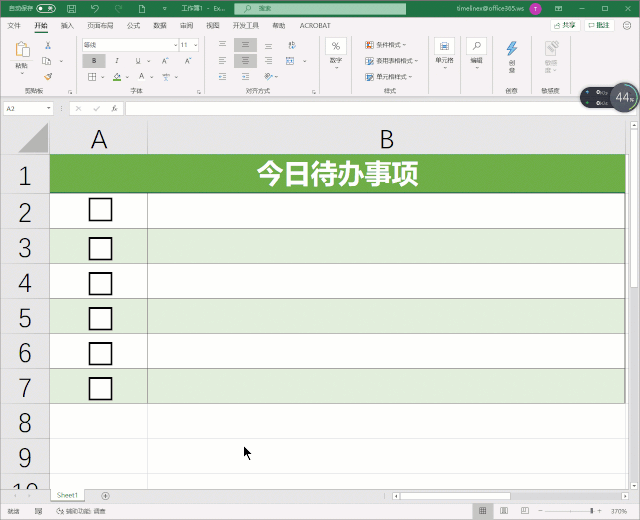Apply the fill color bucket
Viewport: 640px width, 520px height.
117,77
